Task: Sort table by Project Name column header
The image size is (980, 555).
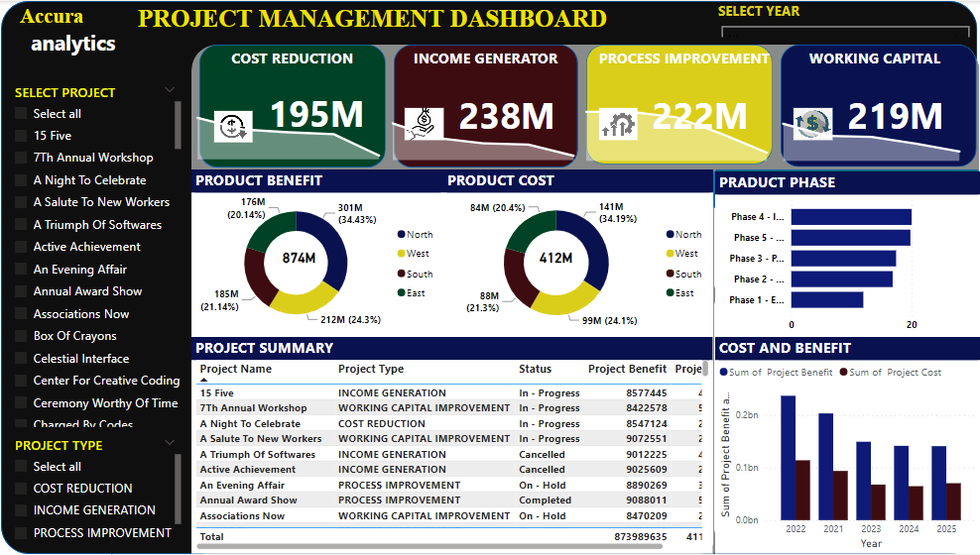Action: tap(236, 369)
